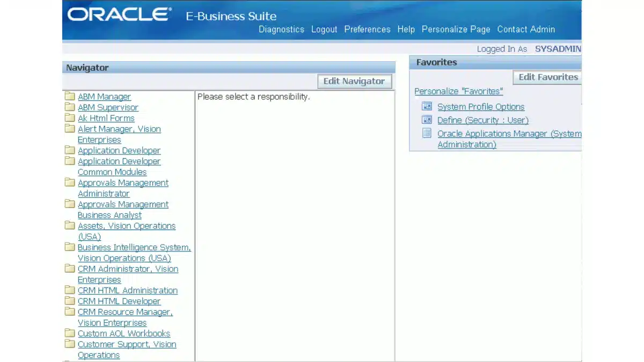Click form icon beside System Profile Options
This screenshot has width=644, height=362.
(427, 106)
